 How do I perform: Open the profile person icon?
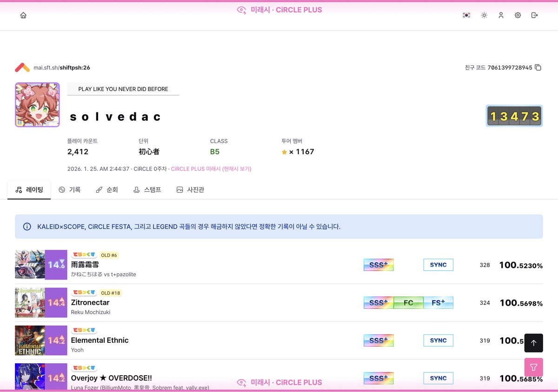501,15
